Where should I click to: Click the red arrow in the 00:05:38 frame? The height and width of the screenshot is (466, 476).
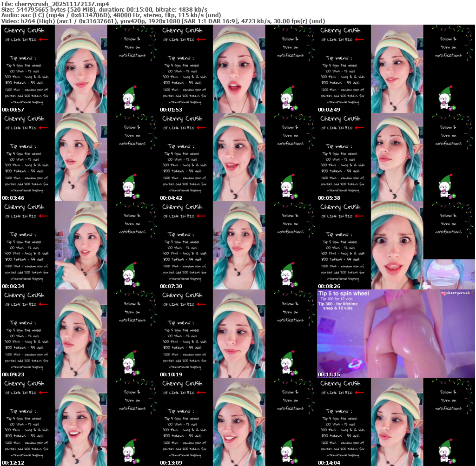[360, 128]
